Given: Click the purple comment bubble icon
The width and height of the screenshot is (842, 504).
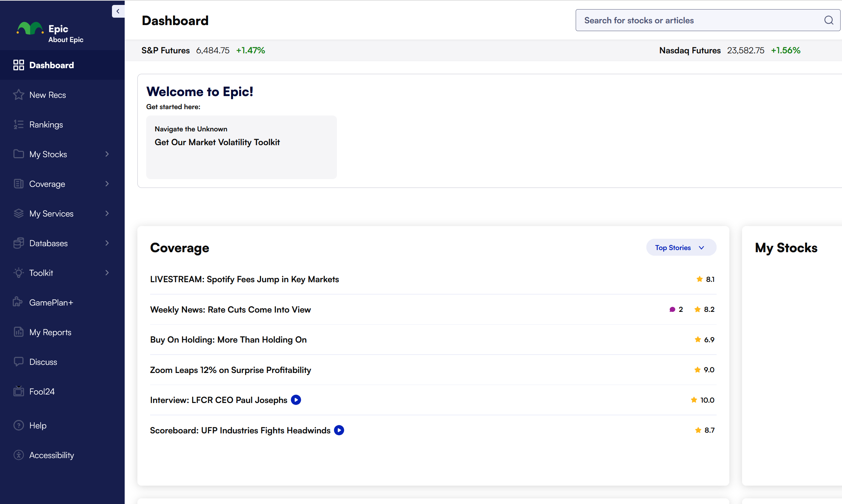Looking at the screenshot, I should pyautogui.click(x=672, y=309).
